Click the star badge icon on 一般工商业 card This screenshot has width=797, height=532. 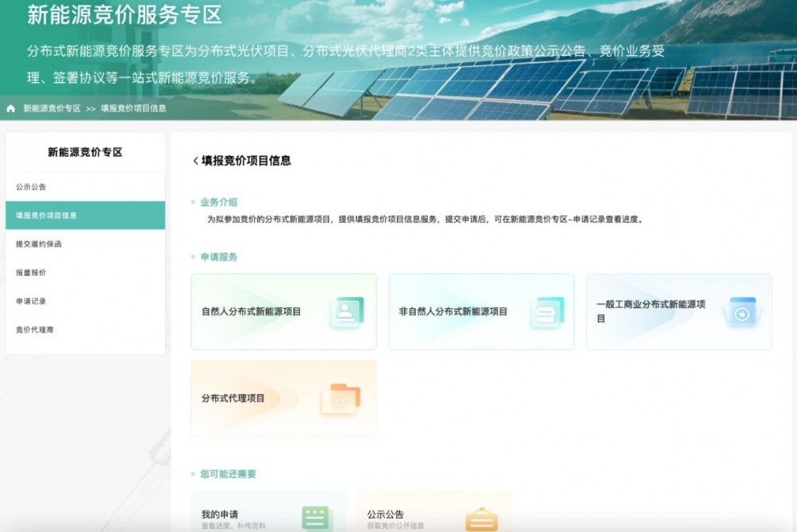741,312
